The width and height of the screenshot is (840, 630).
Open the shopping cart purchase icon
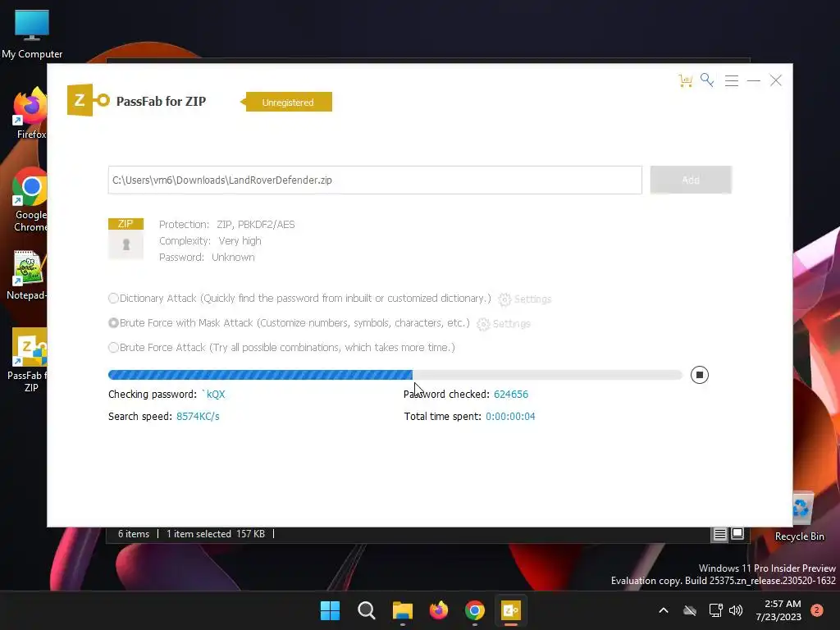click(x=686, y=81)
